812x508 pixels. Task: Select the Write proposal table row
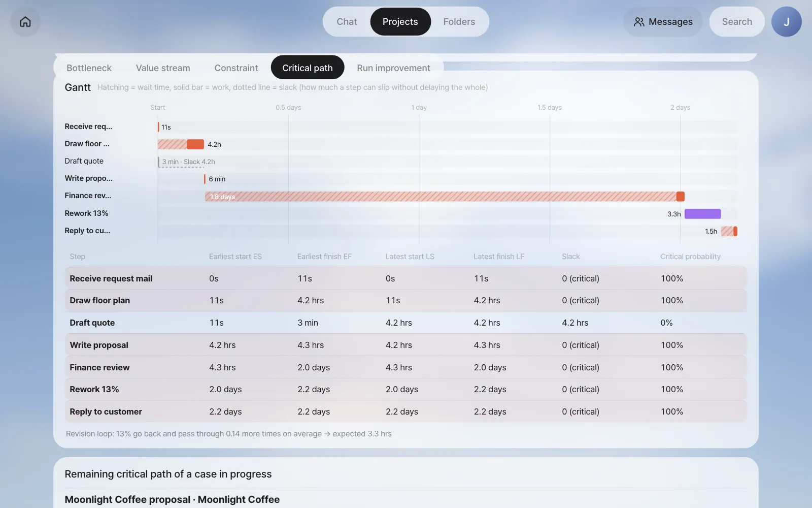click(405, 345)
